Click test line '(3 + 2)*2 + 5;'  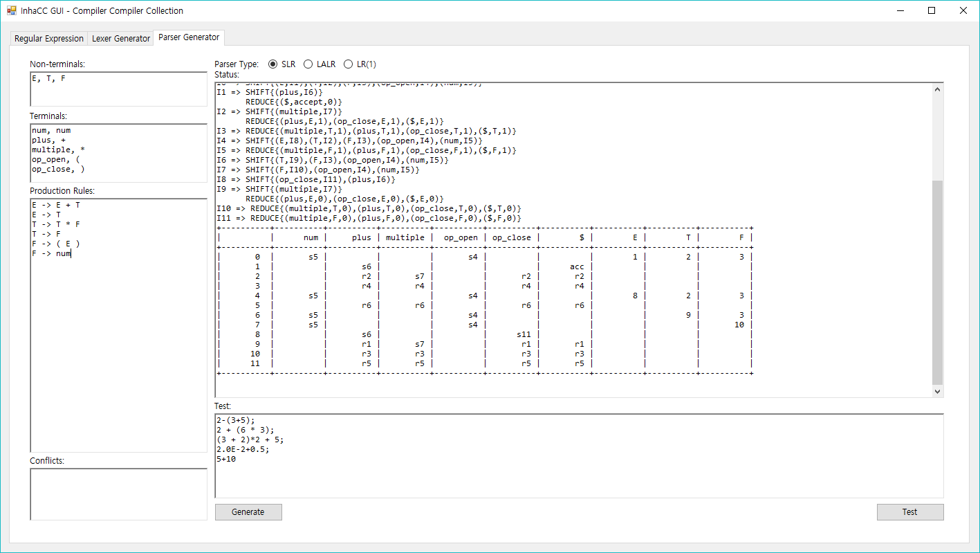(x=250, y=439)
